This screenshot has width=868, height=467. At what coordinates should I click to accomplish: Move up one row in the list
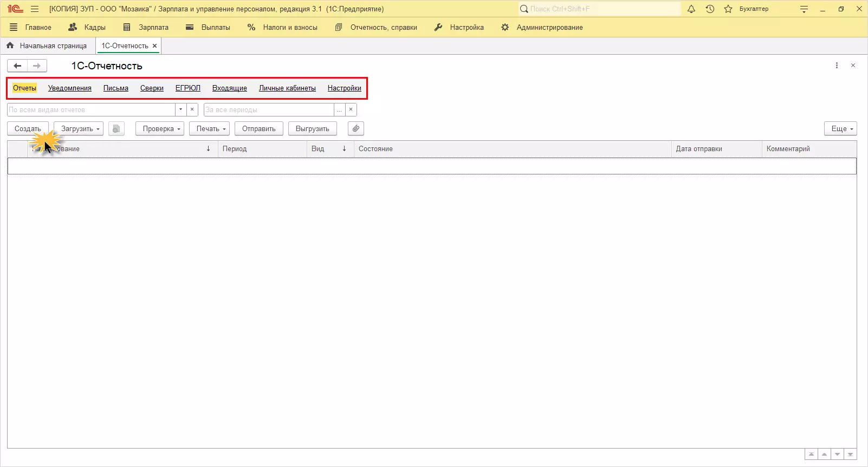(x=824, y=455)
